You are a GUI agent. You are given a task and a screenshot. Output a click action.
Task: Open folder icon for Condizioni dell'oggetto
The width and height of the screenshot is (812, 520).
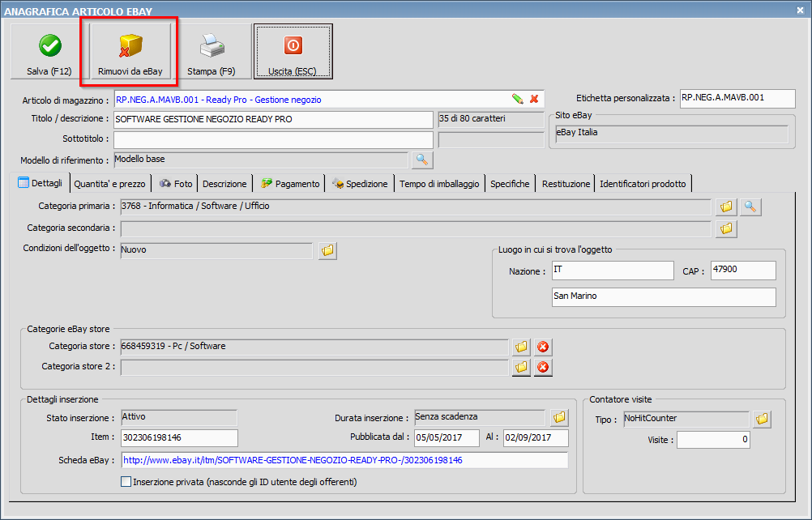[x=327, y=251]
